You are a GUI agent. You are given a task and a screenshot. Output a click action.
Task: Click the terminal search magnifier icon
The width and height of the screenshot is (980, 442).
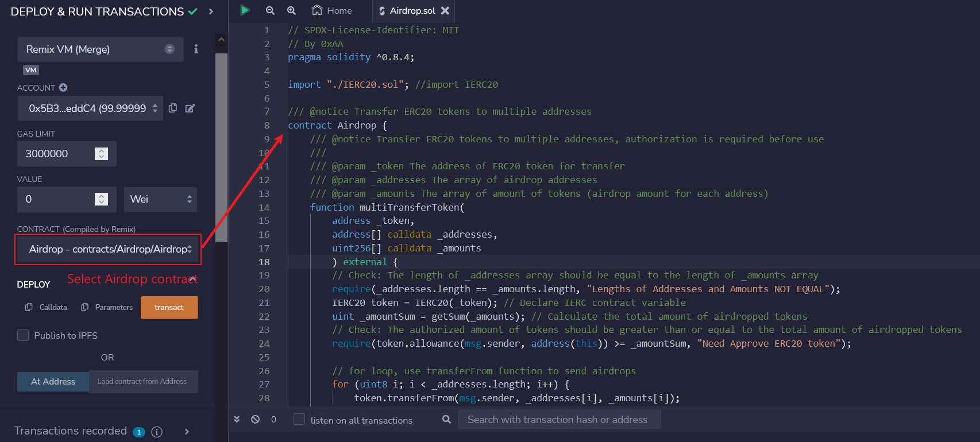pos(446,420)
